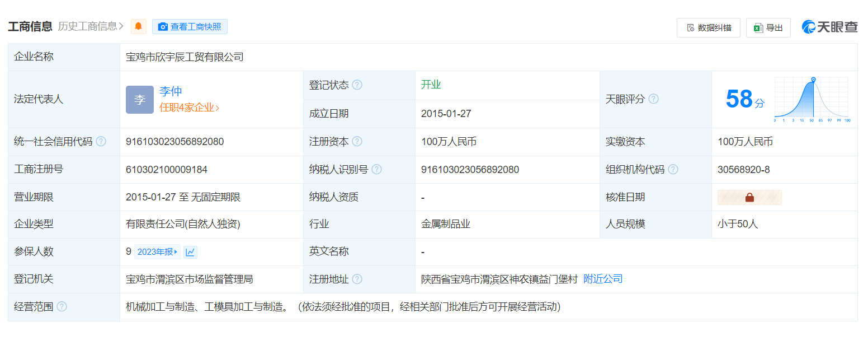The height and width of the screenshot is (350, 868).
Task: Open the 2023年报 dropdown tag
Action: pos(157,252)
